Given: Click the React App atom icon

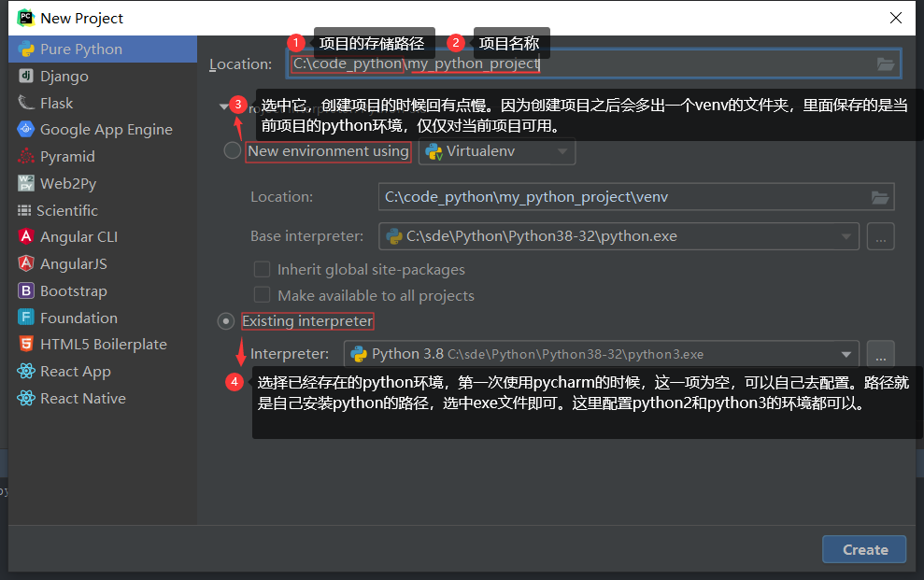Looking at the screenshot, I should click(x=26, y=371).
